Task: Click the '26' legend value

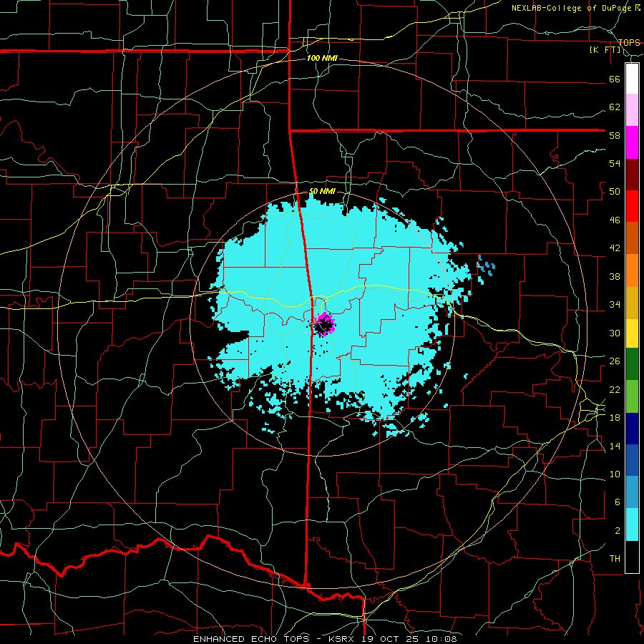Action: pyautogui.click(x=615, y=361)
